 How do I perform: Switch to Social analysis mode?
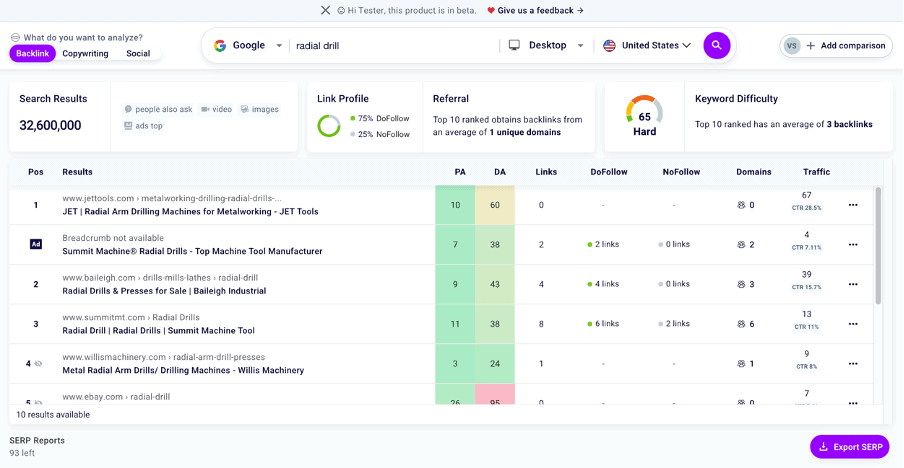pos(138,53)
